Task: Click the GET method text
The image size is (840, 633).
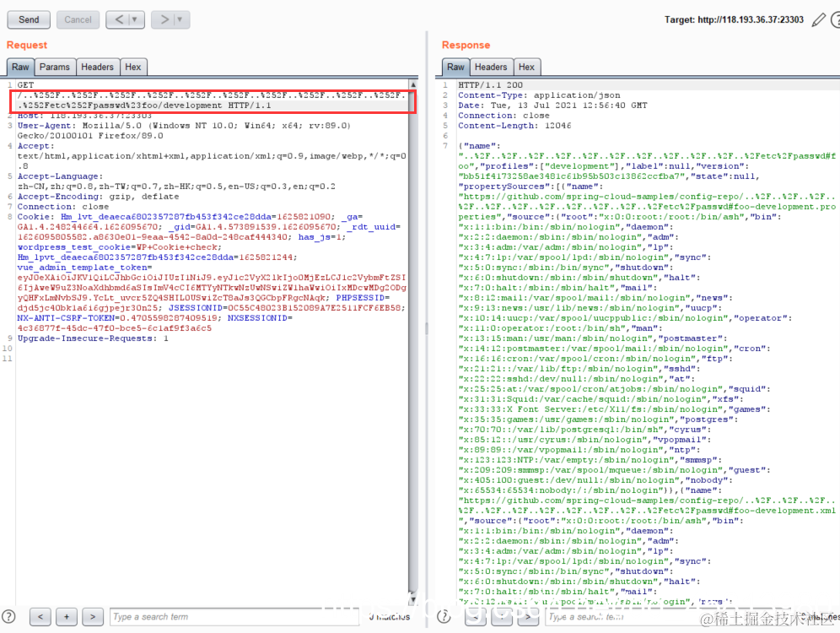Action: (25, 84)
